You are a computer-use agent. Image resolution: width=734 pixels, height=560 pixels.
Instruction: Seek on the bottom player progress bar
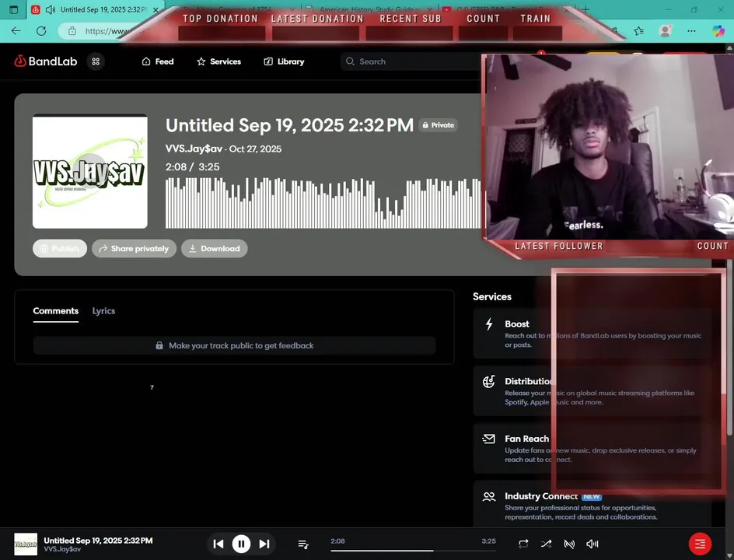pyautogui.click(x=413, y=551)
